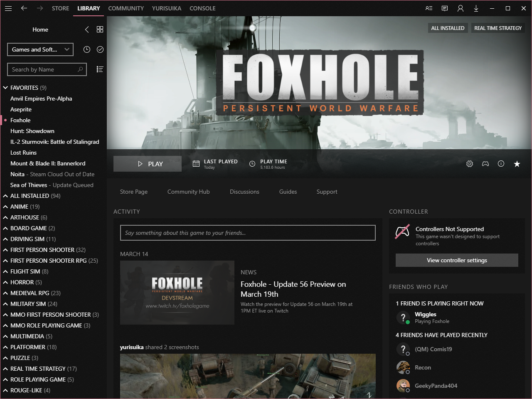
Task: Open Foxhole Update 56 Preview news
Action: pyautogui.click(x=293, y=289)
